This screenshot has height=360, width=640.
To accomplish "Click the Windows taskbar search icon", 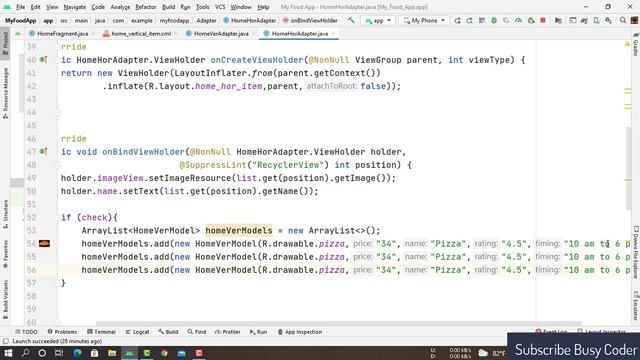I will [x=25, y=353].
